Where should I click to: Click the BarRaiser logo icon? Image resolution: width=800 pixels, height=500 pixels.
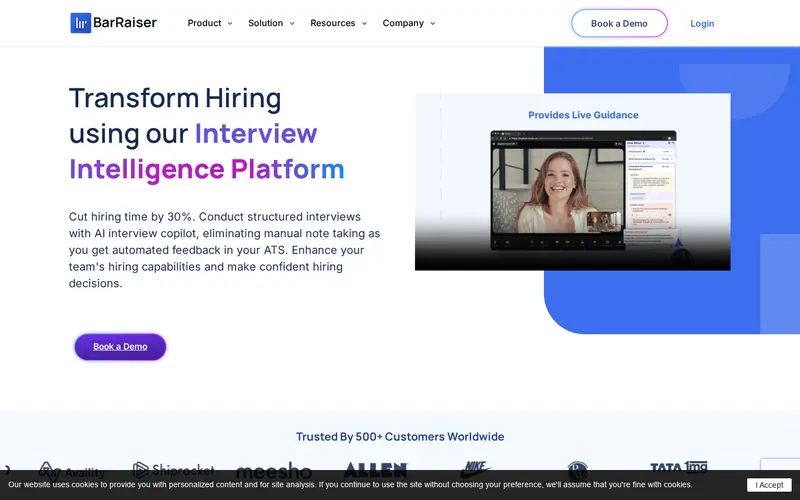point(81,23)
